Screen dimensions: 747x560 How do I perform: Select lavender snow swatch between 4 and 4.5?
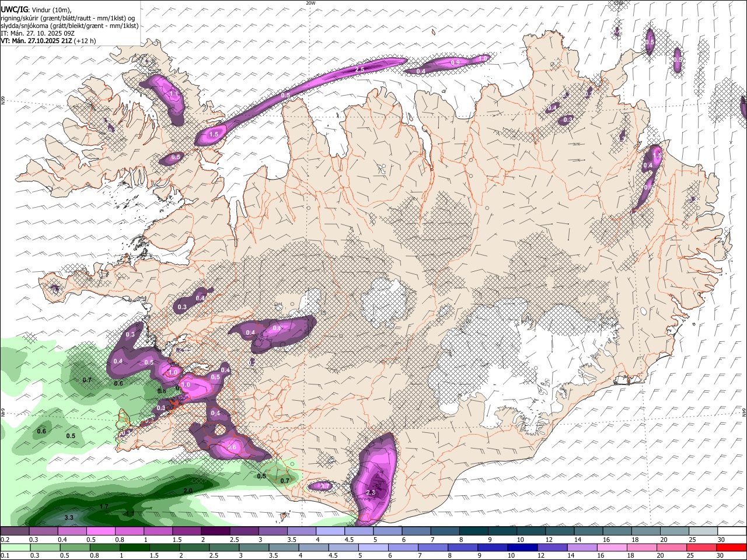(x=329, y=531)
